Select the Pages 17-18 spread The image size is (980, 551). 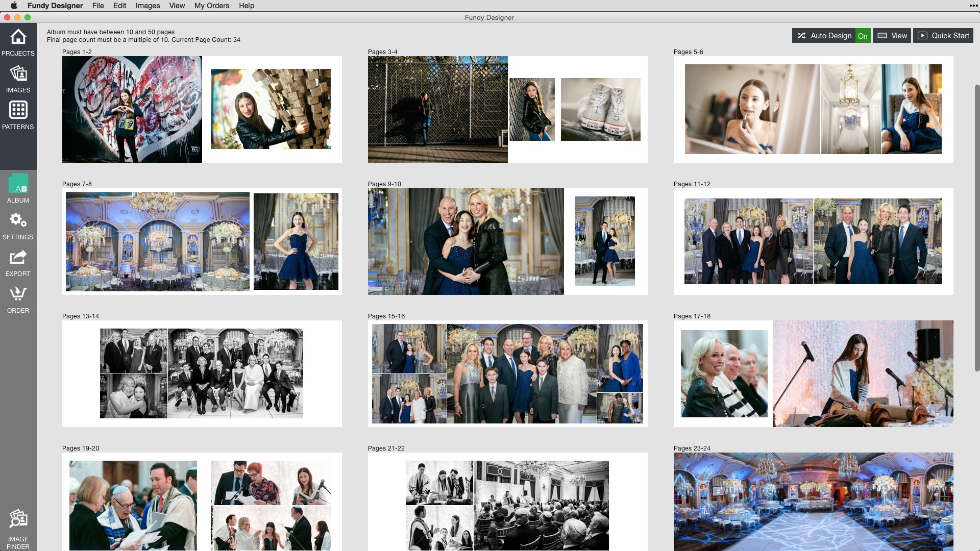(814, 373)
